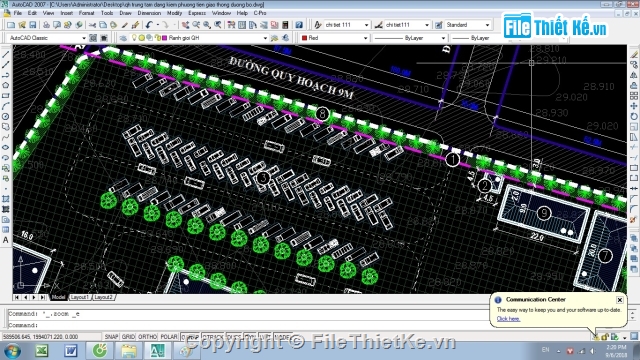Open the Help question mark icon
Image resolution: width=640 pixels, height=360 pixels.
[299, 25]
